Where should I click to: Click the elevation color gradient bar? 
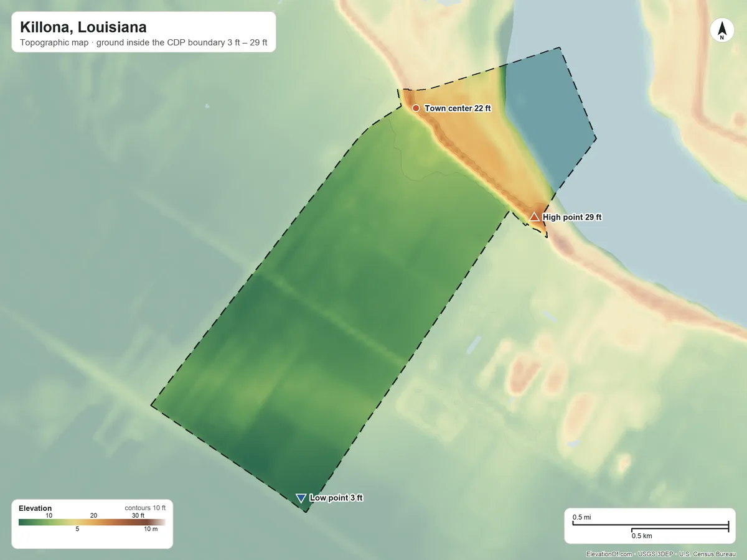click(92, 523)
